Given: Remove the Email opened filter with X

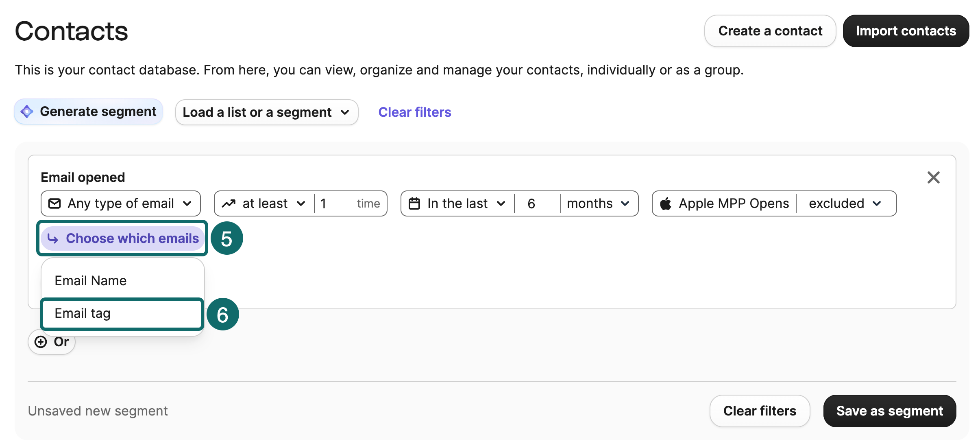Looking at the screenshot, I should (933, 177).
